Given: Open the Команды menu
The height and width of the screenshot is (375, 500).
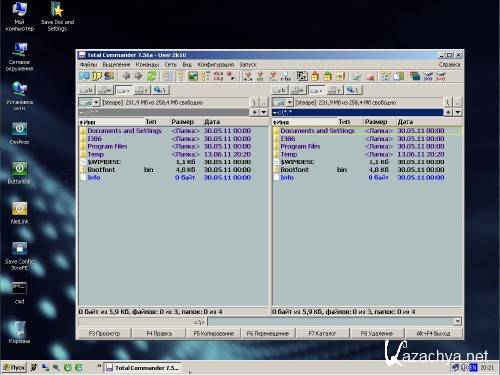Looking at the screenshot, I should point(147,64).
